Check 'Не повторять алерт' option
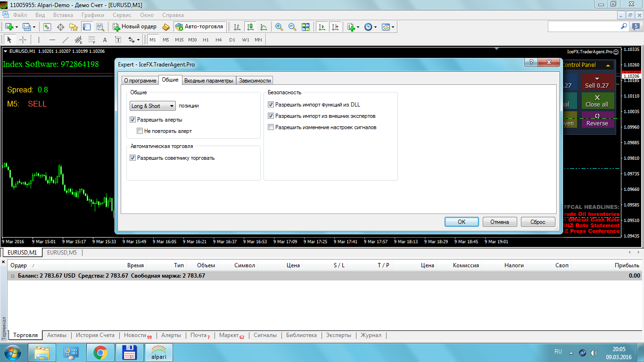Screen dimensions: 644x362 point(140,131)
